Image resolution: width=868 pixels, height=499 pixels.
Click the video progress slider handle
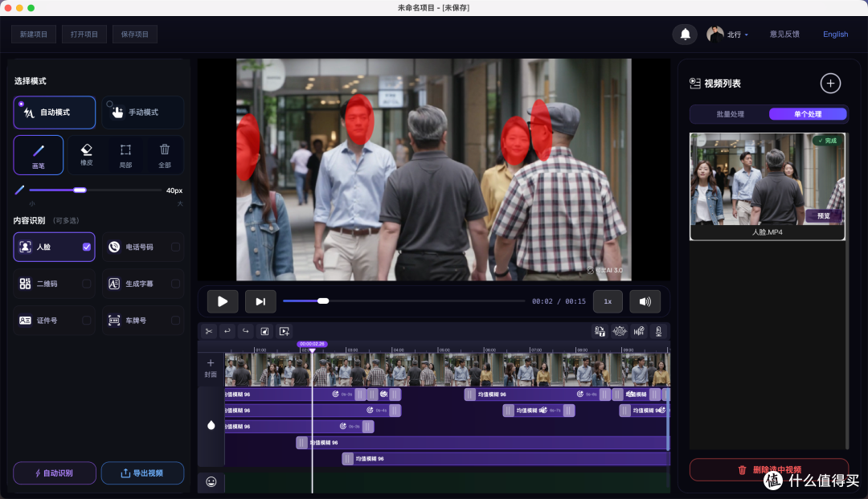coord(323,301)
